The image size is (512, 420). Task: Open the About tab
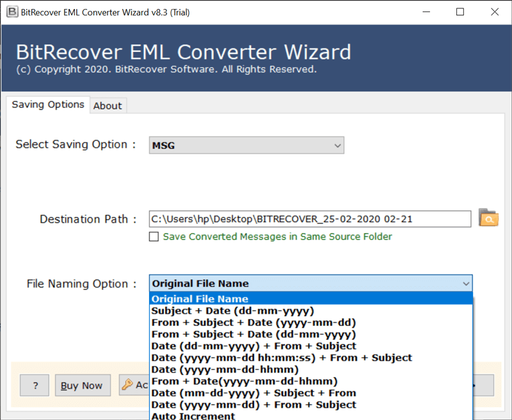[108, 106]
